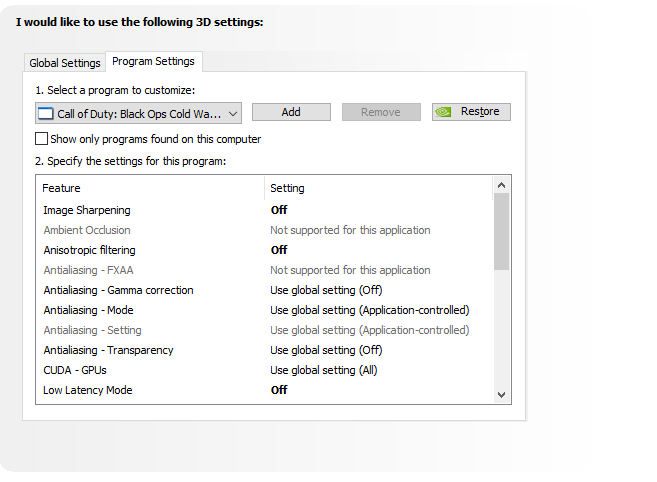Click the settings list scroll down arrow
The image size is (657, 482).
tap(502, 394)
